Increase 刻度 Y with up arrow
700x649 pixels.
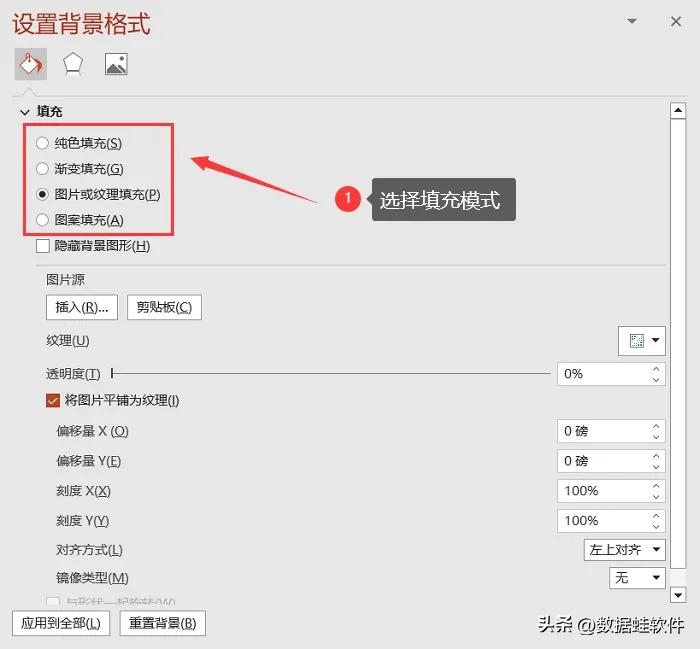[x=656, y=516]
